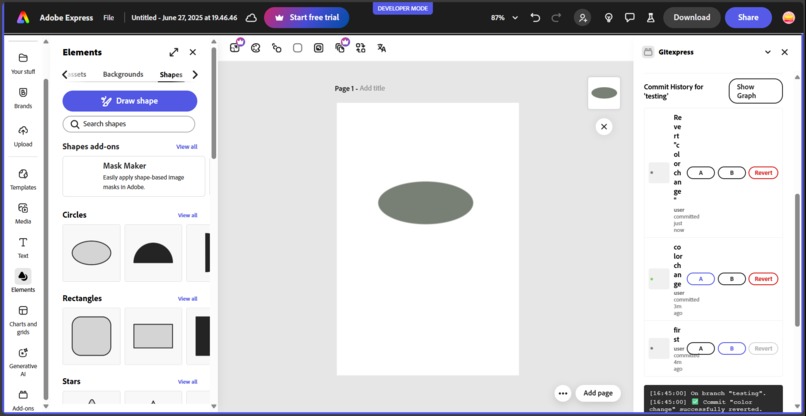Click the invite collaborators icon

(x=582, y=17)
